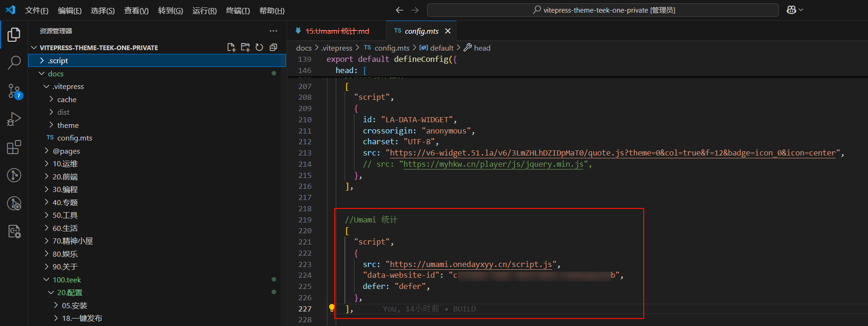The height and width of the screenshot is (326, 868).
Task: Expand the .script folder
Action: click(157, 60)
